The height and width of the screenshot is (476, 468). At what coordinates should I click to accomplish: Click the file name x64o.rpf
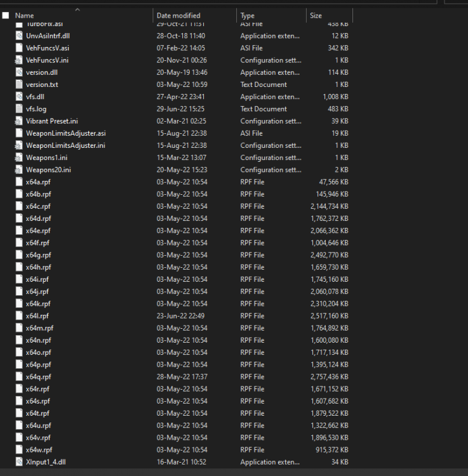38,352
